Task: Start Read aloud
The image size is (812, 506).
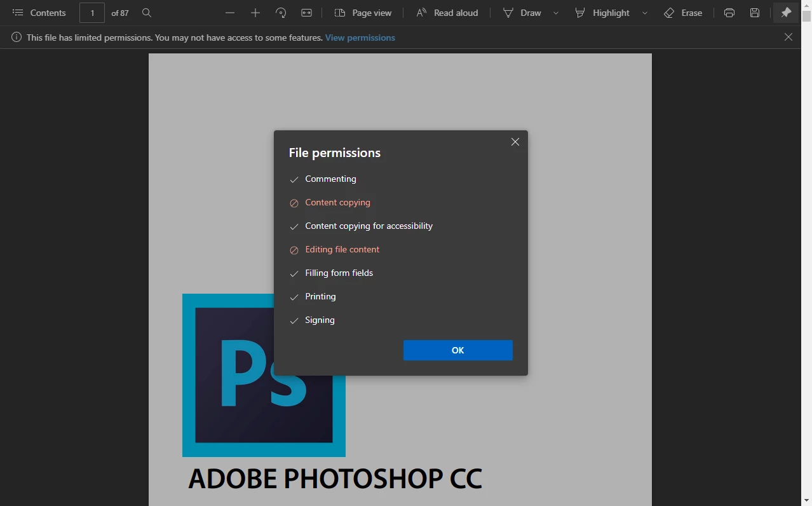Action: pos(447,13)
